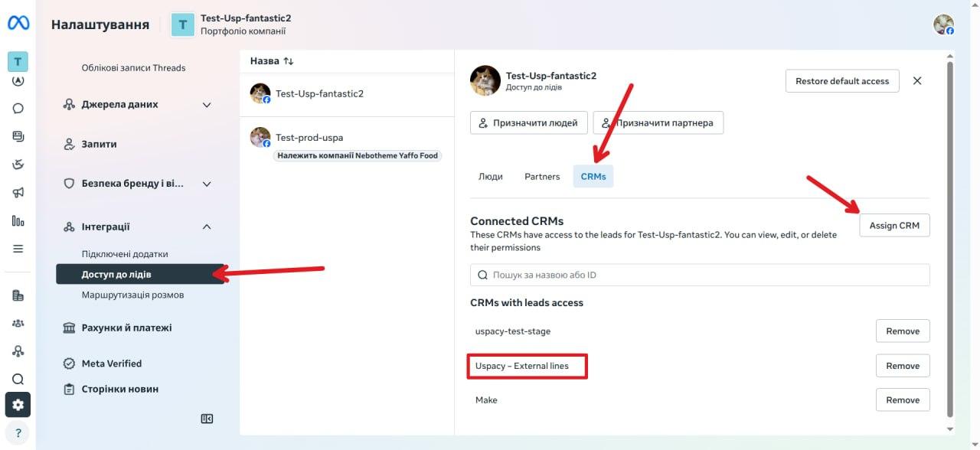Select Test-prod-uspa page row

pos(347,143)
